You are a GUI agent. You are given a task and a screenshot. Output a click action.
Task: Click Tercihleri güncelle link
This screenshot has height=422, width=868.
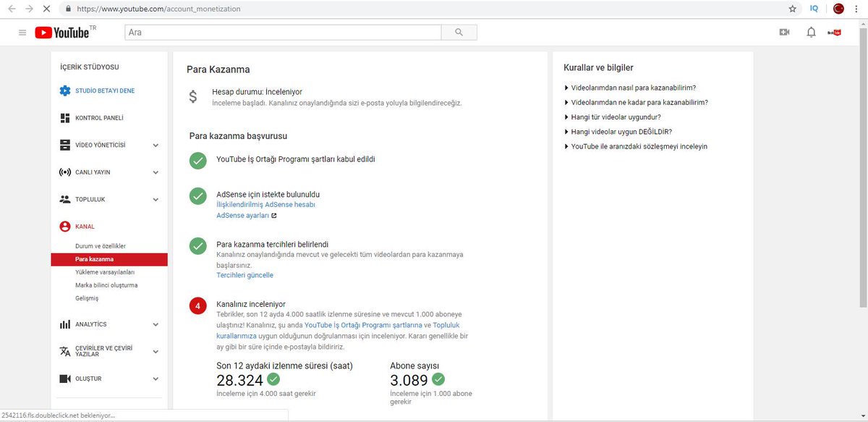tap(244, 275)
